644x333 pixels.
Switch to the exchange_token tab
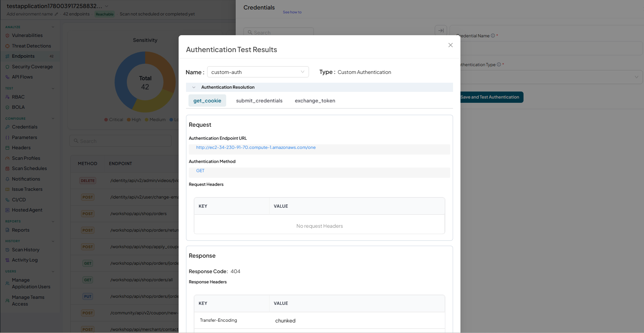[315, 101]
